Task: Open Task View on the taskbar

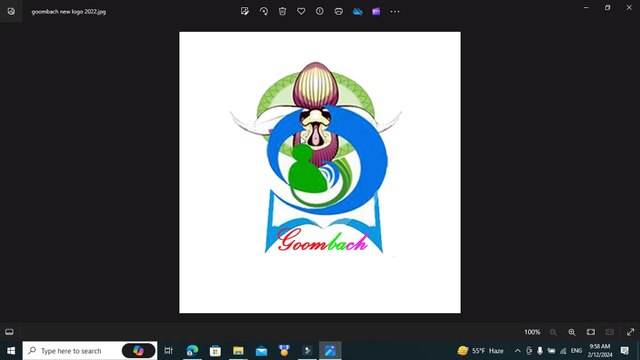Action: pyautogui.click(x=168, y=351)
